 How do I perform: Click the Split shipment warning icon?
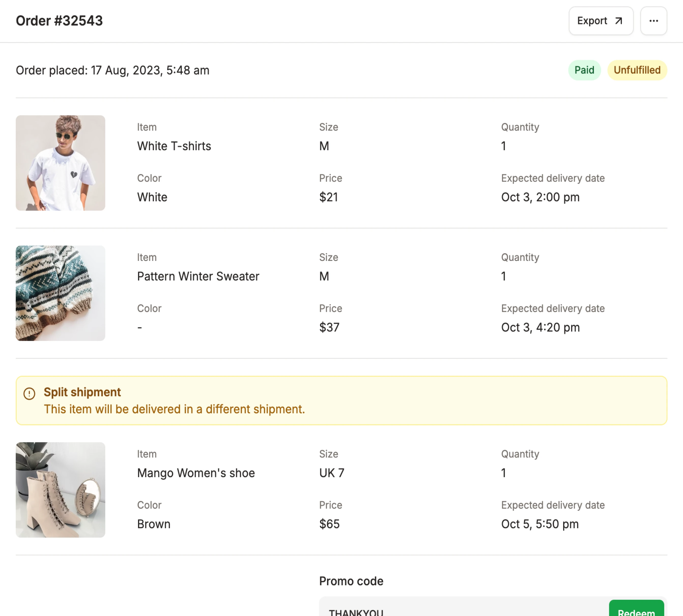click(30, 393)
